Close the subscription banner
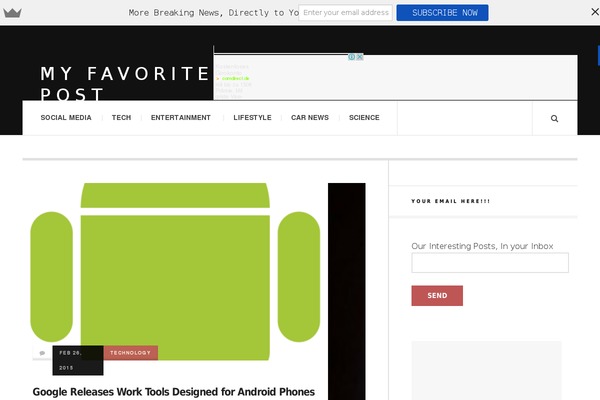Viewport: 600px width, 400px height. [x=595, y=12]
